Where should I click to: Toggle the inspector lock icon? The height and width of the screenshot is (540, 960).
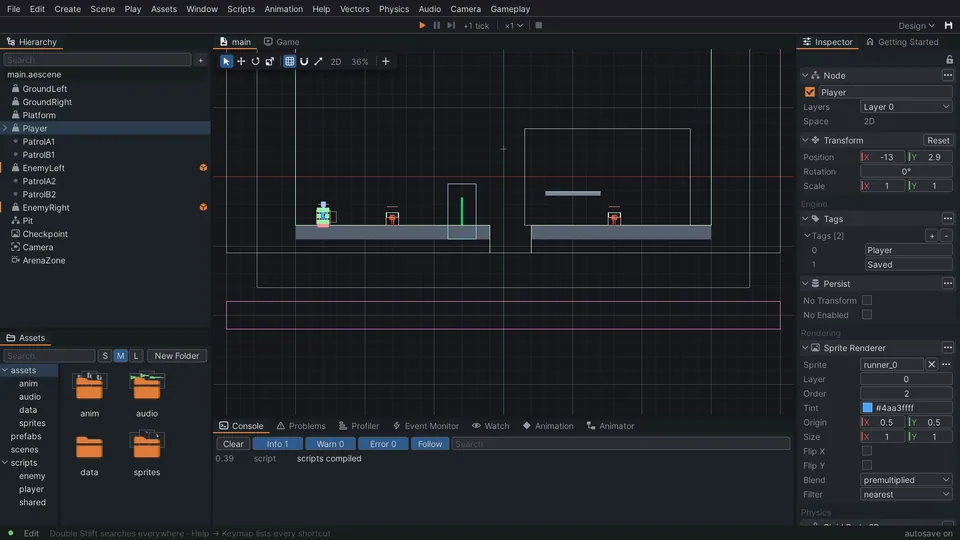point(949,59)
